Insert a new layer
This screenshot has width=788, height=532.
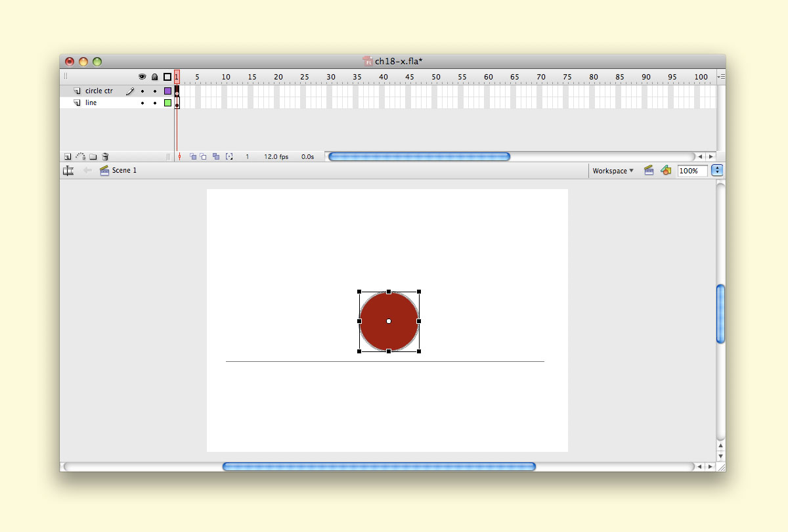tap(68, 156)
